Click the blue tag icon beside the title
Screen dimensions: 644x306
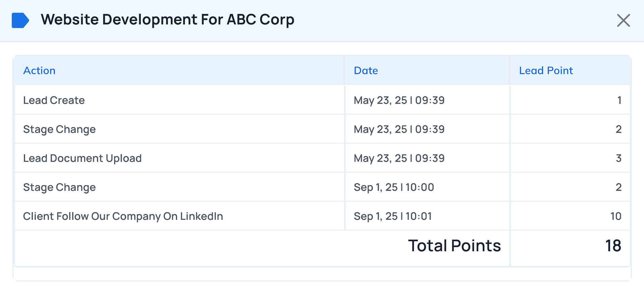20,20
